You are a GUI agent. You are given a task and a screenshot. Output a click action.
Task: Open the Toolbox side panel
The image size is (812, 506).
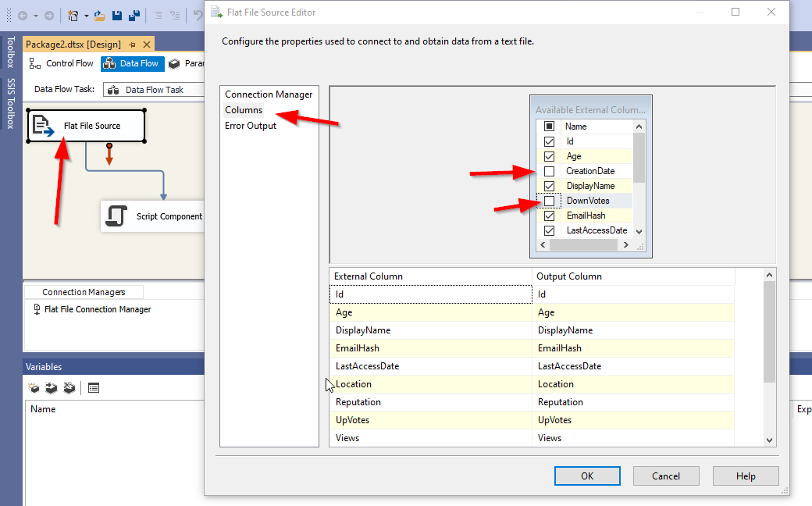tap(10, 52)
